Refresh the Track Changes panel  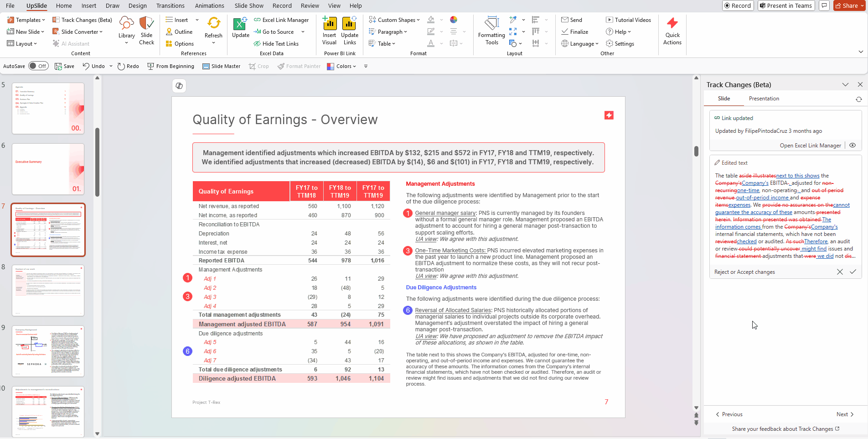point(858,99)
